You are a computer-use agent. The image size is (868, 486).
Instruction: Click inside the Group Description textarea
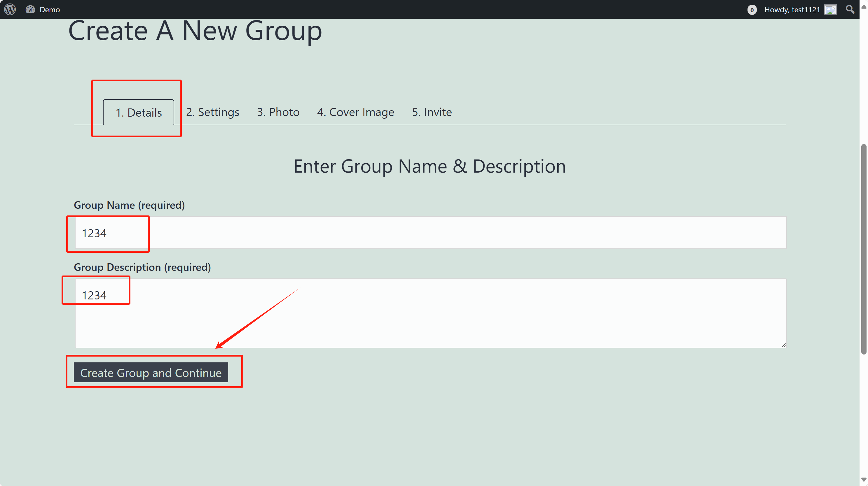pyautogui.click(x=431, y=313)
